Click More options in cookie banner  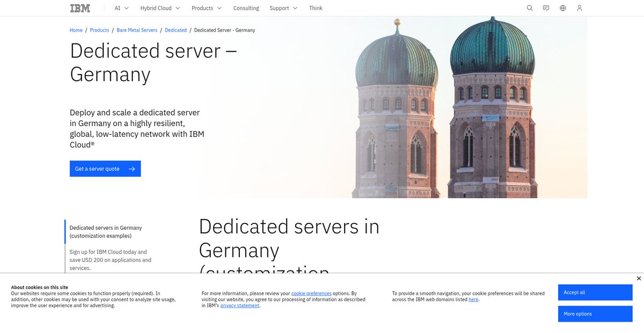tap(595, 314)
